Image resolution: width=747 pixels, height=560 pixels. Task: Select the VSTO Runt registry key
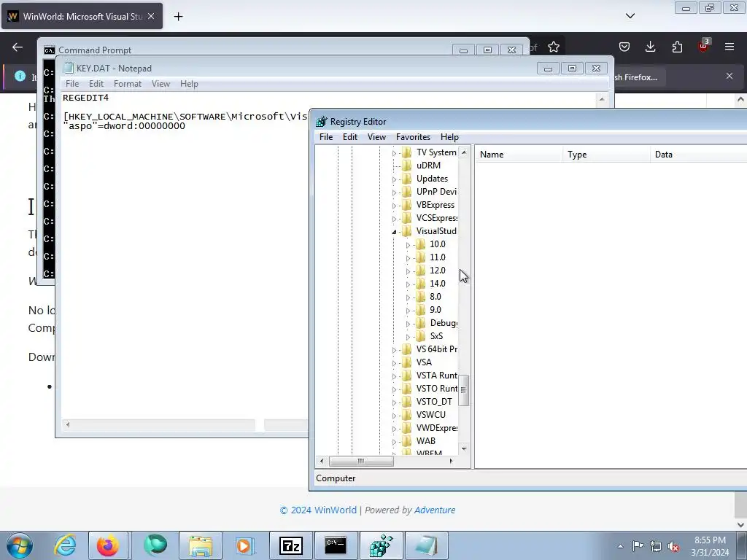(x=436, y=389)
